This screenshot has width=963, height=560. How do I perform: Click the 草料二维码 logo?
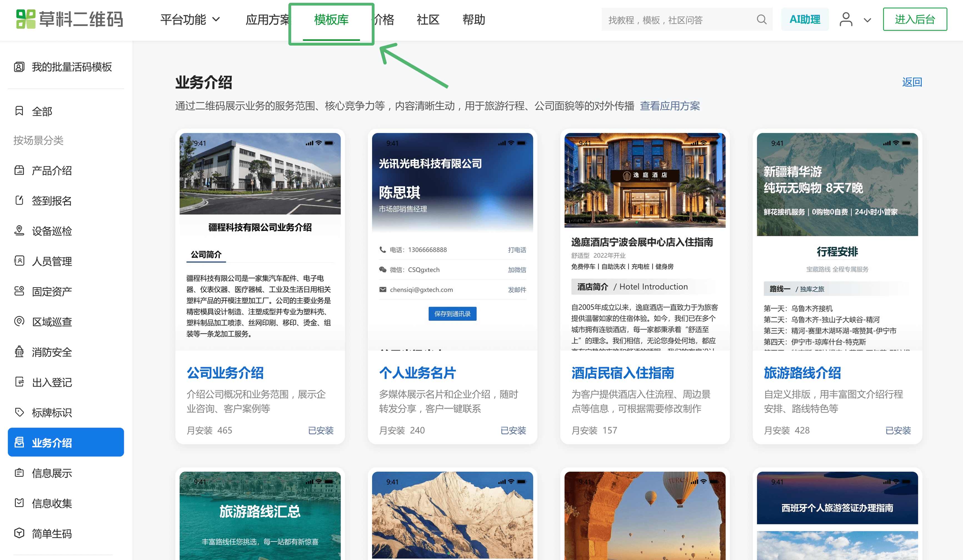(69, 19)
